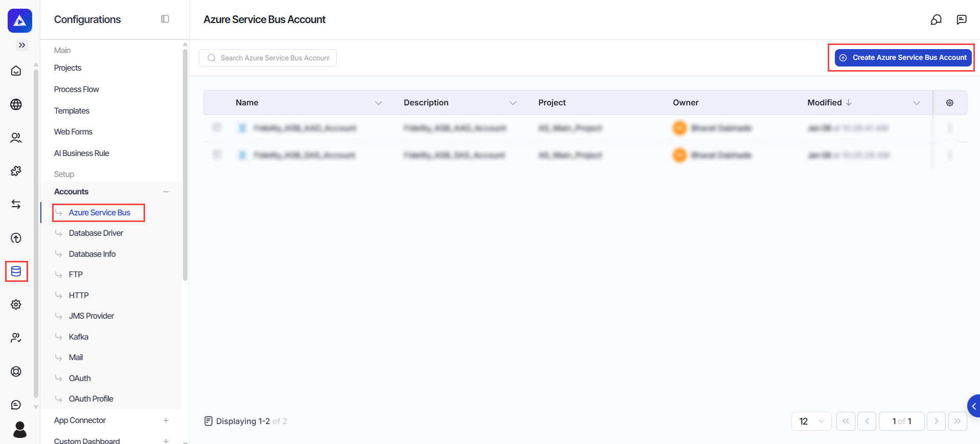Open the blue side drawer arrow

[x=974, y=406]
